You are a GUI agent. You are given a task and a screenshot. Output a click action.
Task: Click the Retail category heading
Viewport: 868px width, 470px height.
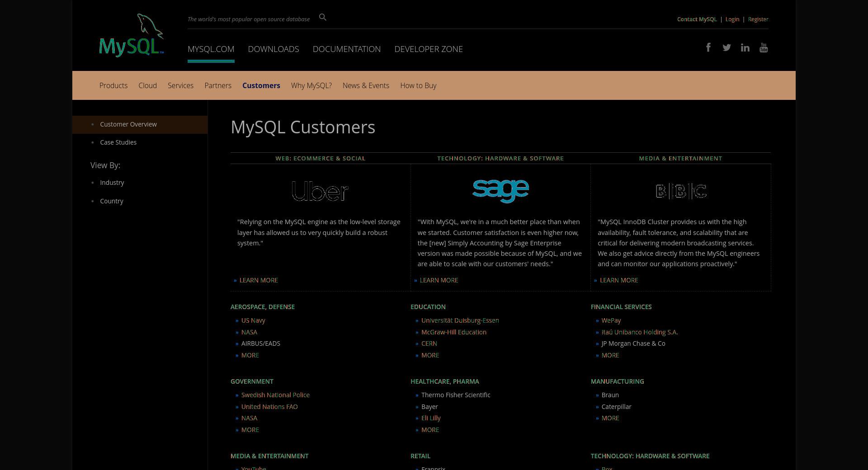tap(420, 456)
